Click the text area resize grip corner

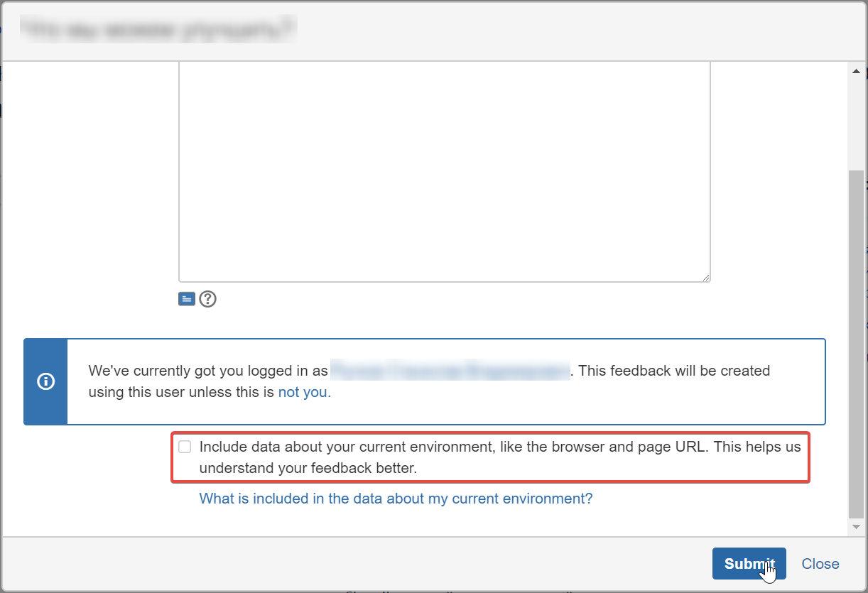tap(705, 277)
